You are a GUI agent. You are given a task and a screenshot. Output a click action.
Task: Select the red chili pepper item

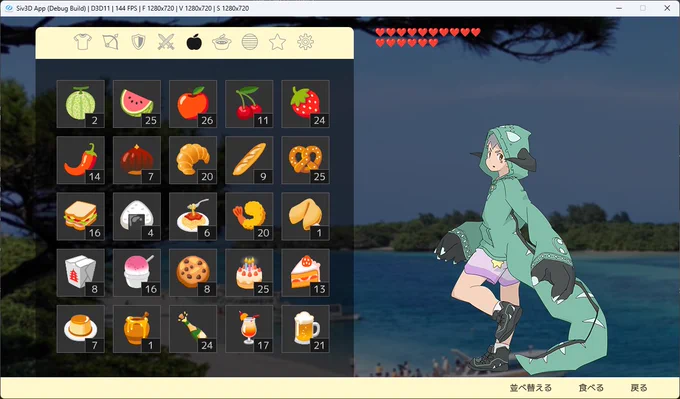81,160
